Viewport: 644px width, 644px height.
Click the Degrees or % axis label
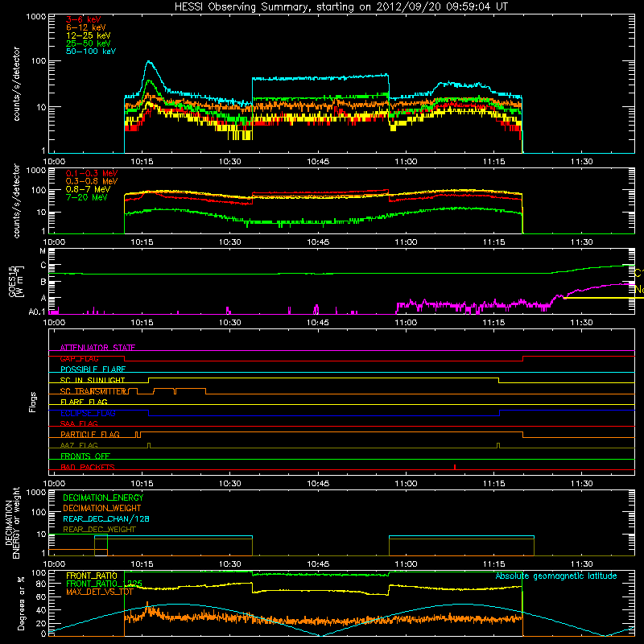coord(21,604)
